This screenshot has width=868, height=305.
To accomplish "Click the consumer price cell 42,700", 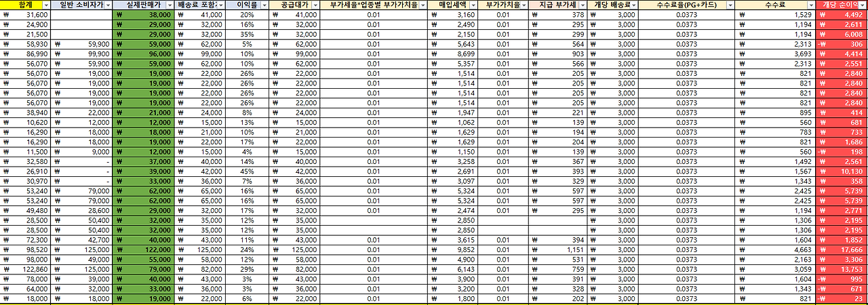I will pyautogui.click(x=83, y=240).
